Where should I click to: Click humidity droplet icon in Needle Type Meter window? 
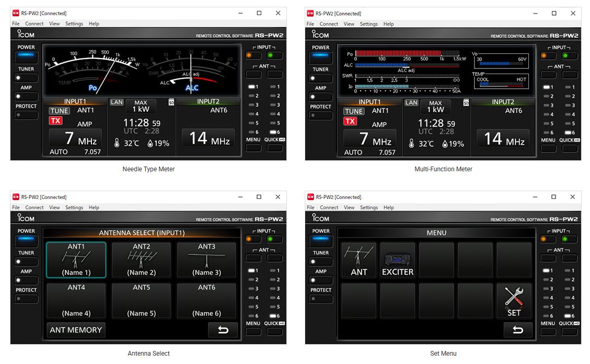150,143
